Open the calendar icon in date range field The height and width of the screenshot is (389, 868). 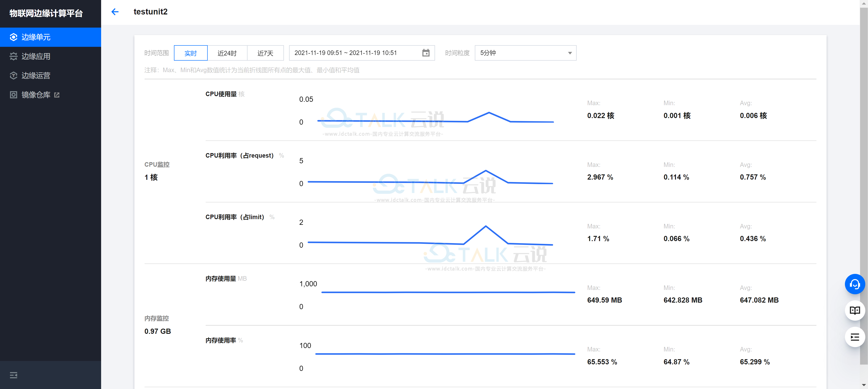pyautogui.click(x=426, y=53)
